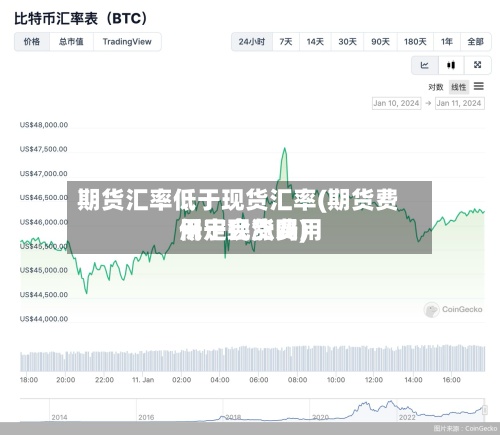Edit the Jan 11, 2024 end date
This screenshot has width=500, height=435.
(459, 103)
